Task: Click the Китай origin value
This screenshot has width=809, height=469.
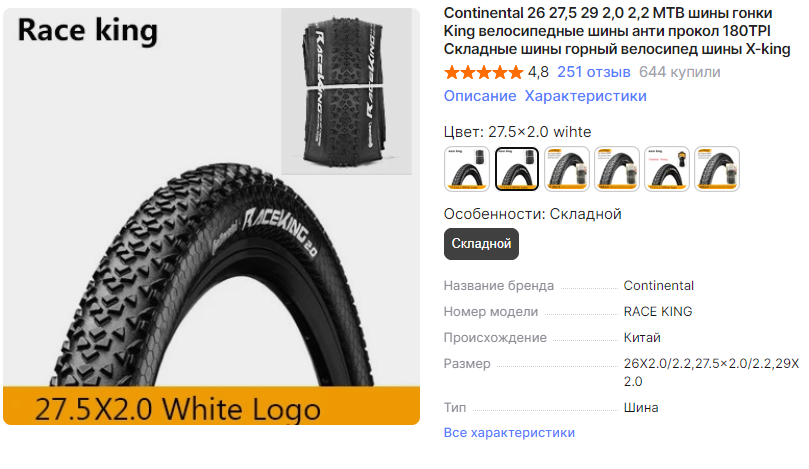Action: [642, 337]
